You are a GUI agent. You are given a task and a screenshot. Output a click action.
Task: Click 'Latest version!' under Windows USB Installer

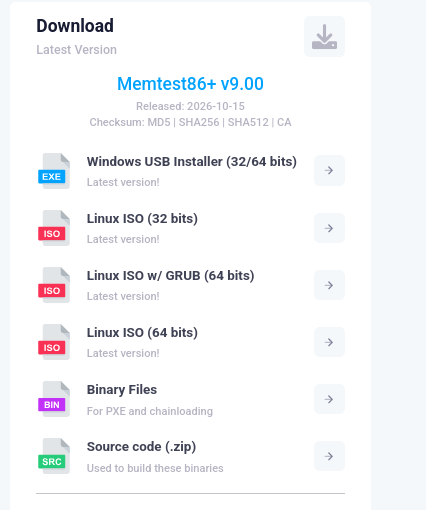coord(123,182)
